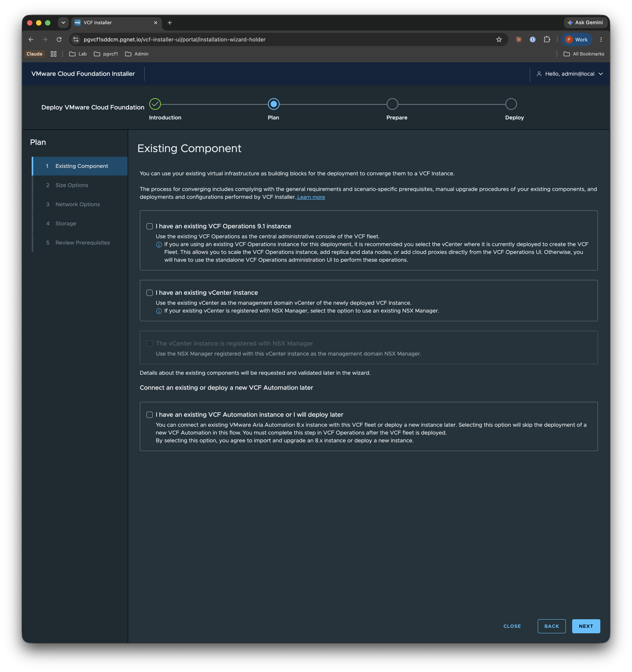Screen dimensions: 632x672
Task: Click the BACK button
Action: coord(551,626)
